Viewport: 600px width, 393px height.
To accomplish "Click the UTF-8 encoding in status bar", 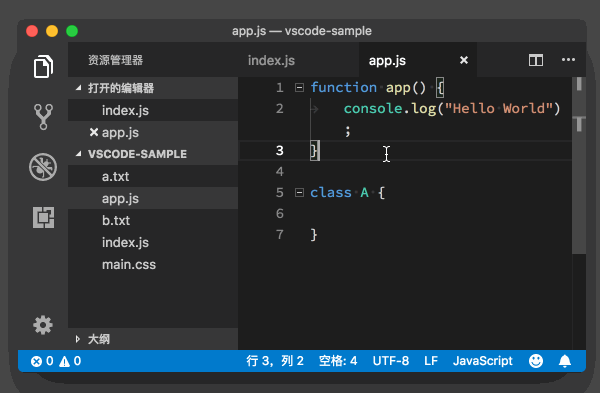I will coord(391,361).
